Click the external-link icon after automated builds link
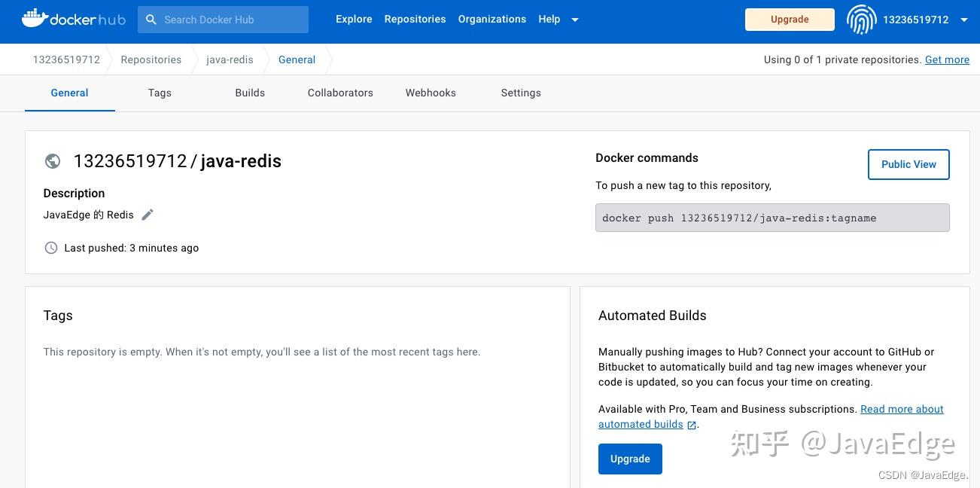 [691, 425]
